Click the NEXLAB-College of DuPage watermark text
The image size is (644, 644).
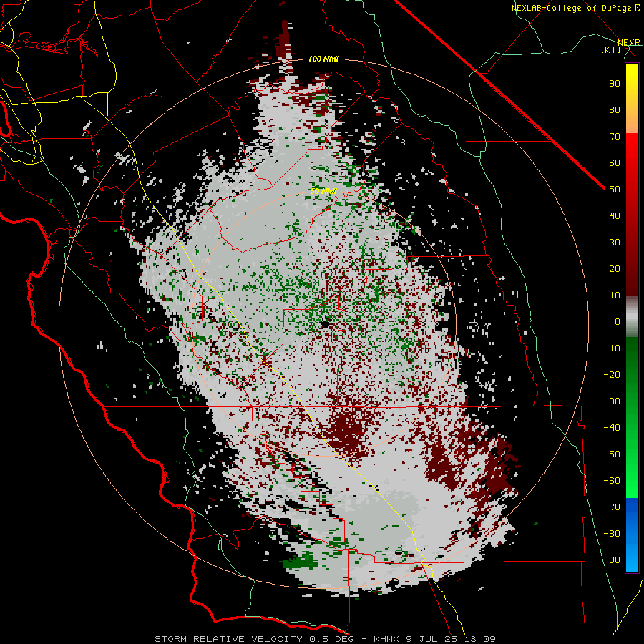pos(575,8)
